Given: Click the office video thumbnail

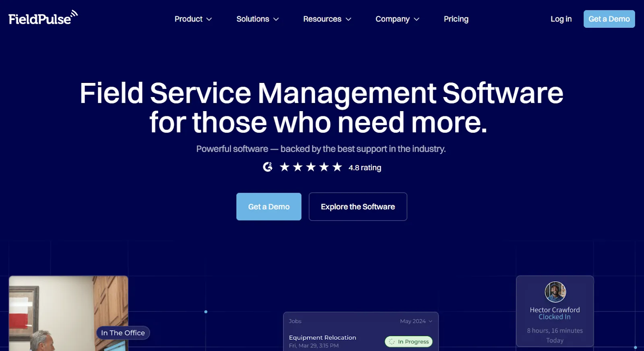Looking at the screenshot, I should pyautogui.click(x=68, y=313).
